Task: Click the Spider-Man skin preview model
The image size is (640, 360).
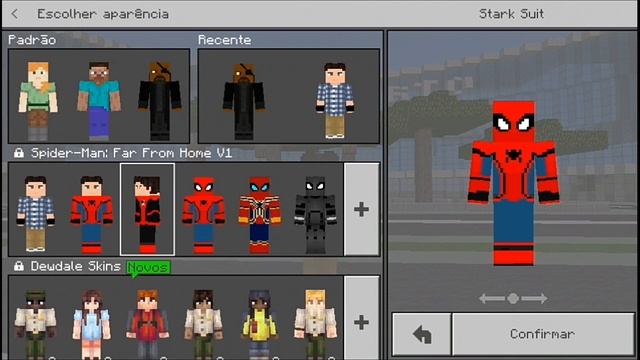Action: 513,183
